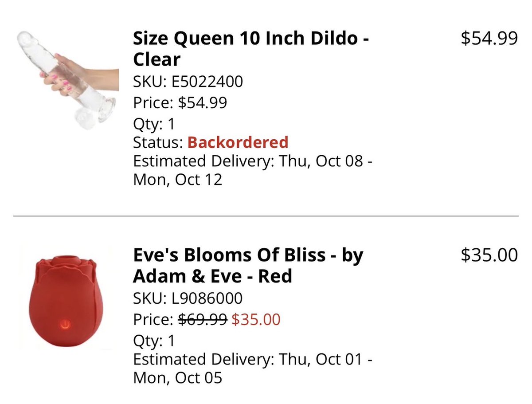This screenshot has height=404, width=532.
Task: Click the $35.00 line total at right
Action: coord(489,255)
